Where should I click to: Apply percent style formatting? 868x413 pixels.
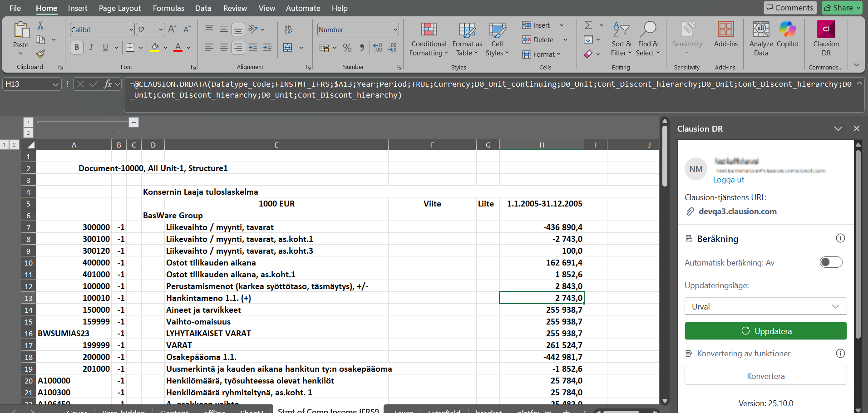point(347,48)
